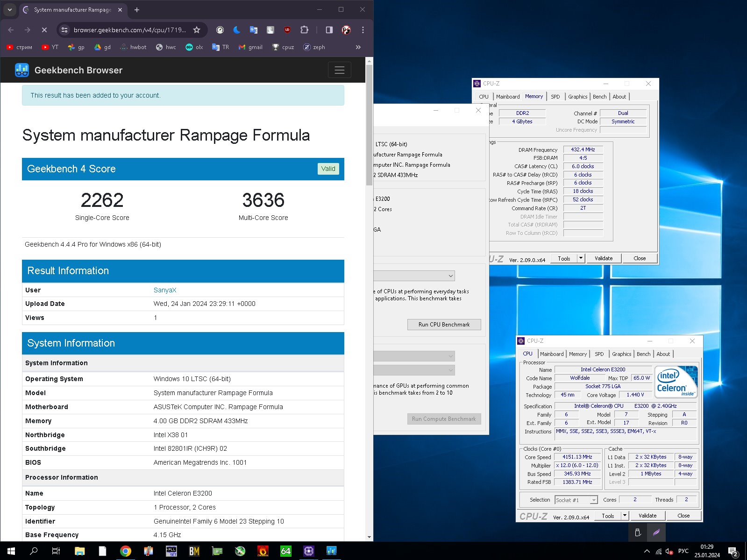Image resolution: width=747 pixels, height=560 pixels.
Task: Click the safely remove USB tray icon
Action: (x=638, y=532)
